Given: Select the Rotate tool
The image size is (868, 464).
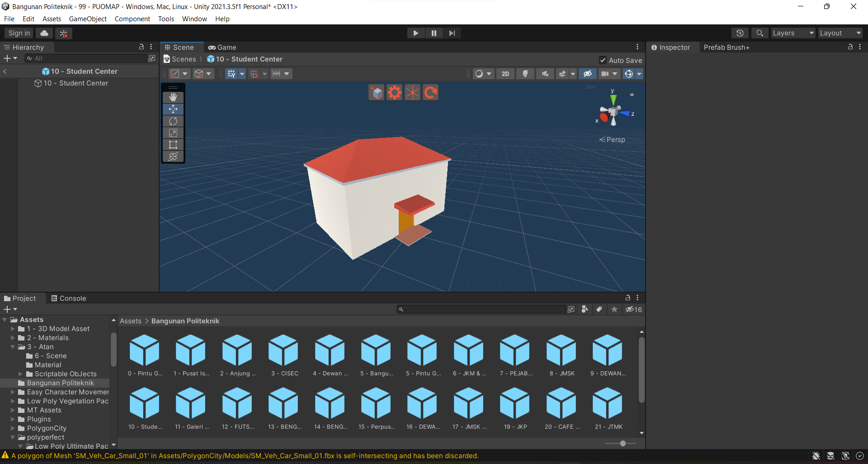Looking at the screenshot, I should tap(173, 121).
